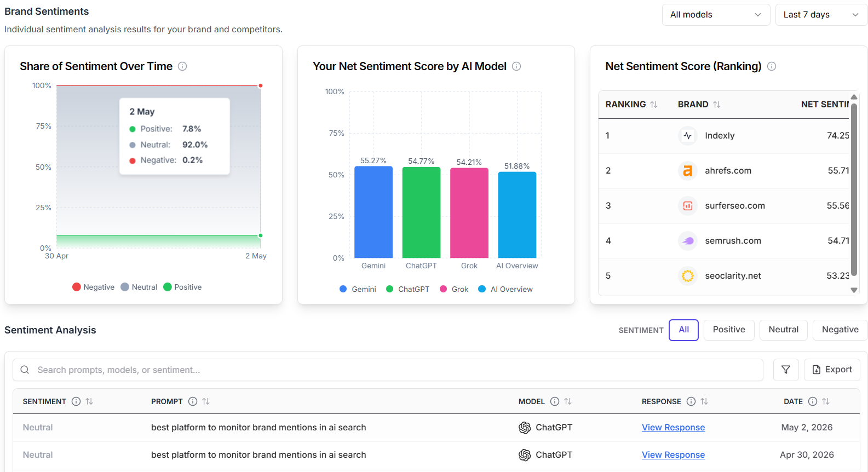
Task: Sort by DATE column arrows
Action: pos(826,401)
